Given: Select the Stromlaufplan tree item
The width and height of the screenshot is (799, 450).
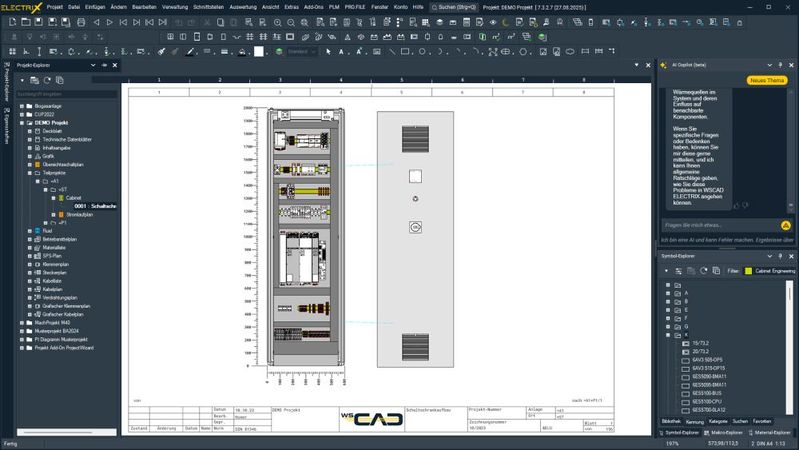Looking at the screenshot, I should coord(79,215).
